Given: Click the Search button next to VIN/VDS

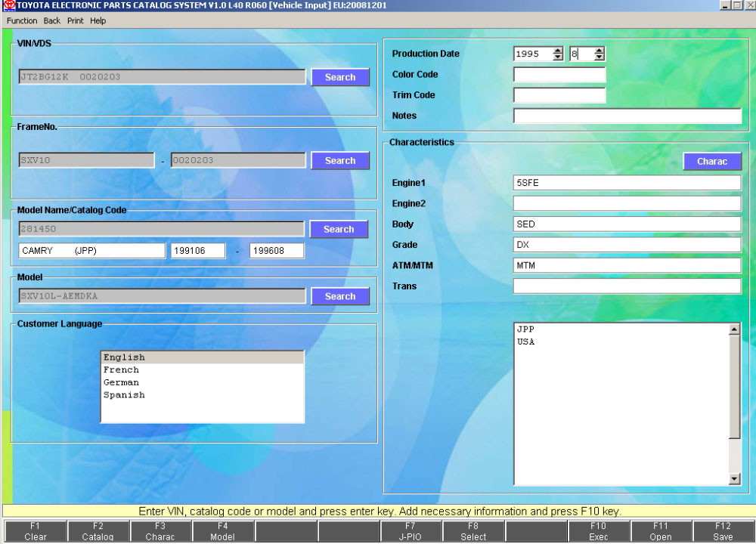Looking at the screenshot, I should click(339, 77).
